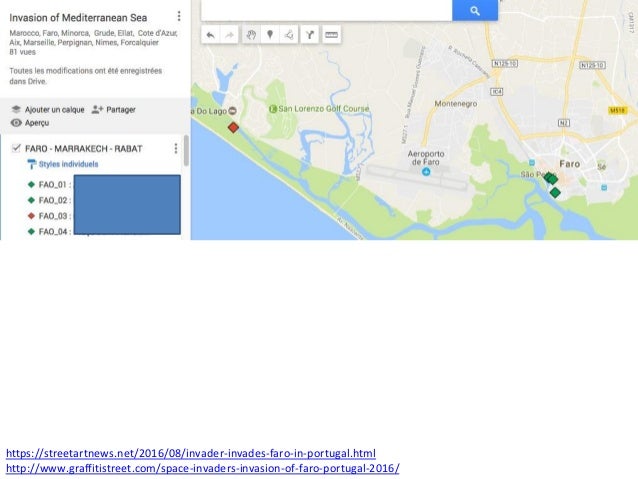Viewport: 638px width, 479px height.
Task: Open the Aperçu preview
Action: 37,123
